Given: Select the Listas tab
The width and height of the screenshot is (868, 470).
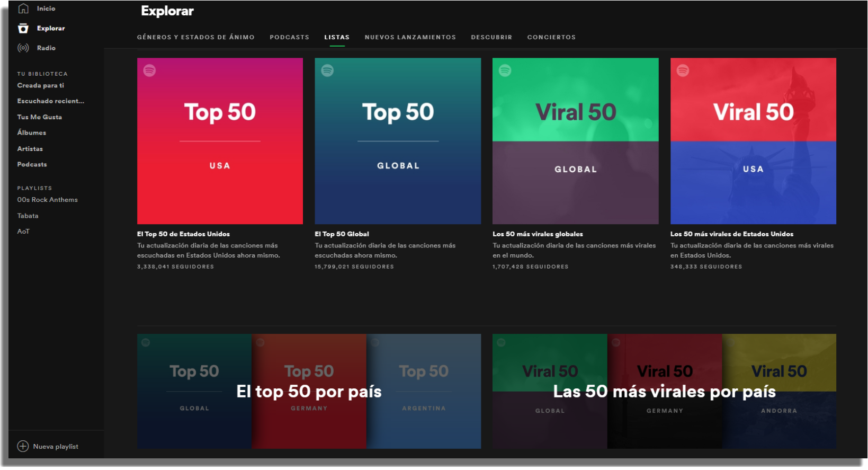Looking at the screenshot, I should pos(337,37).
